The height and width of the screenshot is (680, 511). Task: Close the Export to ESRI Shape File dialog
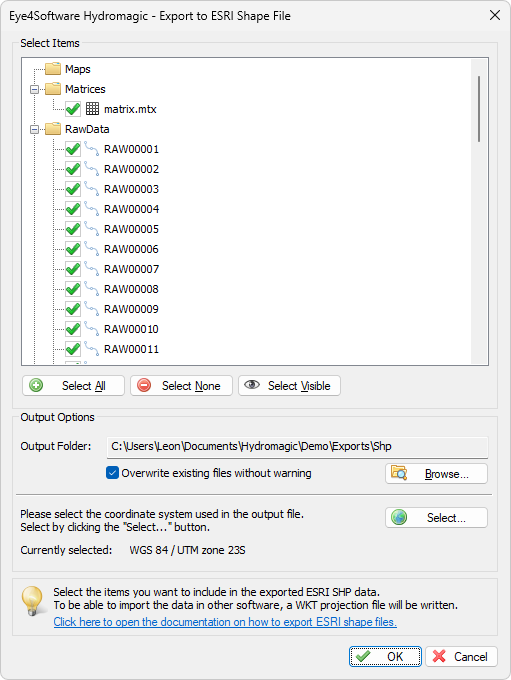point(495,15)
